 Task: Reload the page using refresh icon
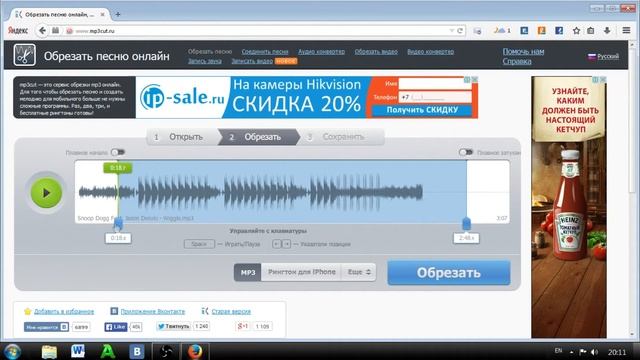(460, 31)
